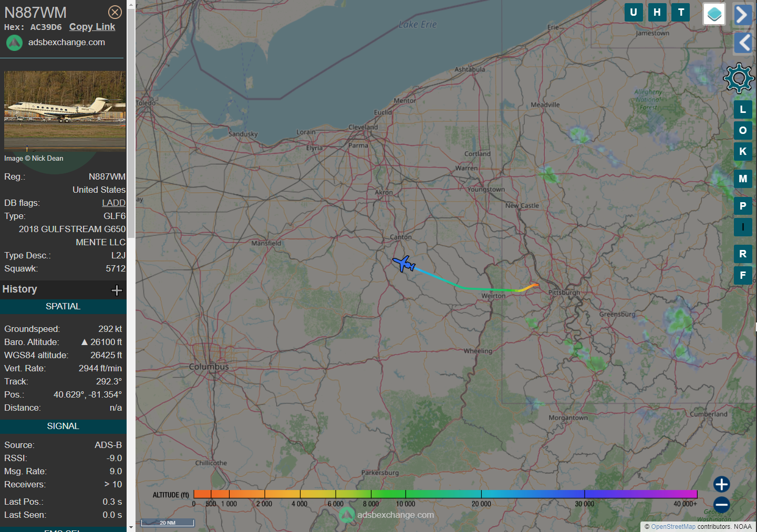Click the Baro. Altitude 26100 ft value
757x532 pixels.
click(101, 342)
